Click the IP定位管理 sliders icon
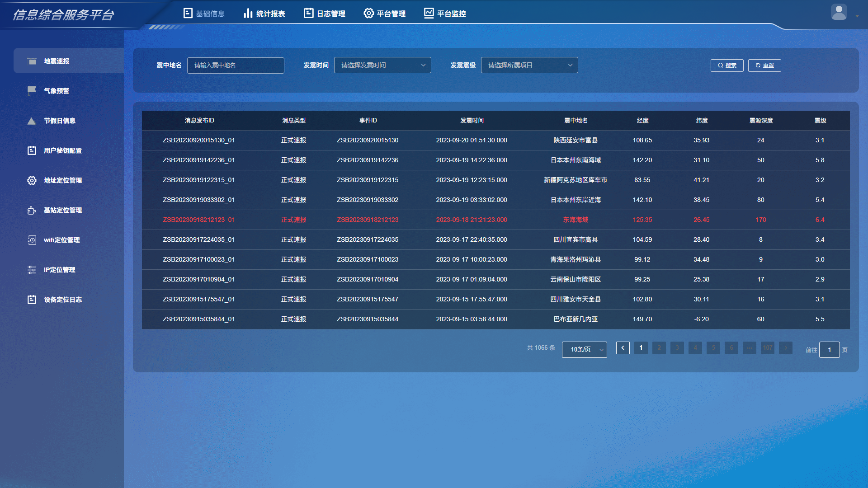The image size is (868, 488). tap(32, 270)
